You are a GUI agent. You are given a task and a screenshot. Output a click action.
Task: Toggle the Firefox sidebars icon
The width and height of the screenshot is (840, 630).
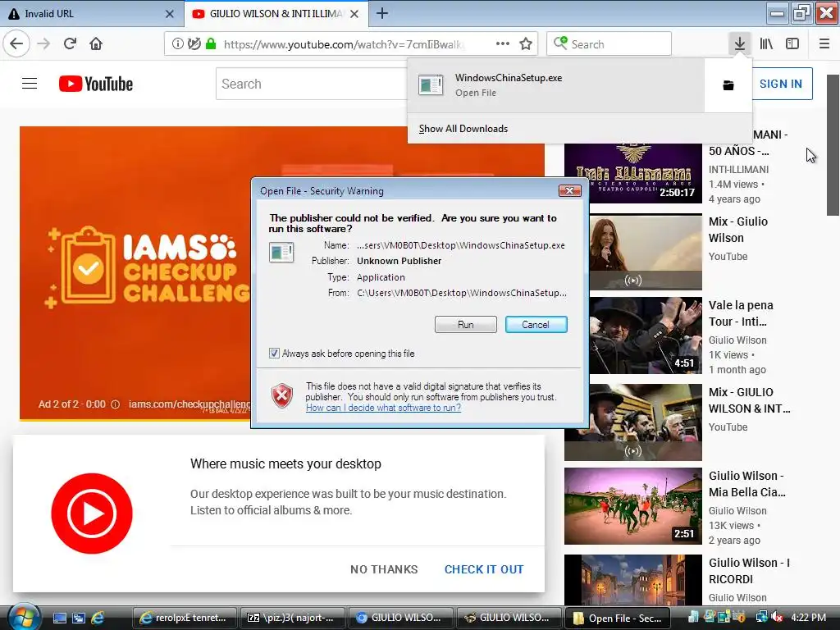pyautogui.click(x=792, y=43)
